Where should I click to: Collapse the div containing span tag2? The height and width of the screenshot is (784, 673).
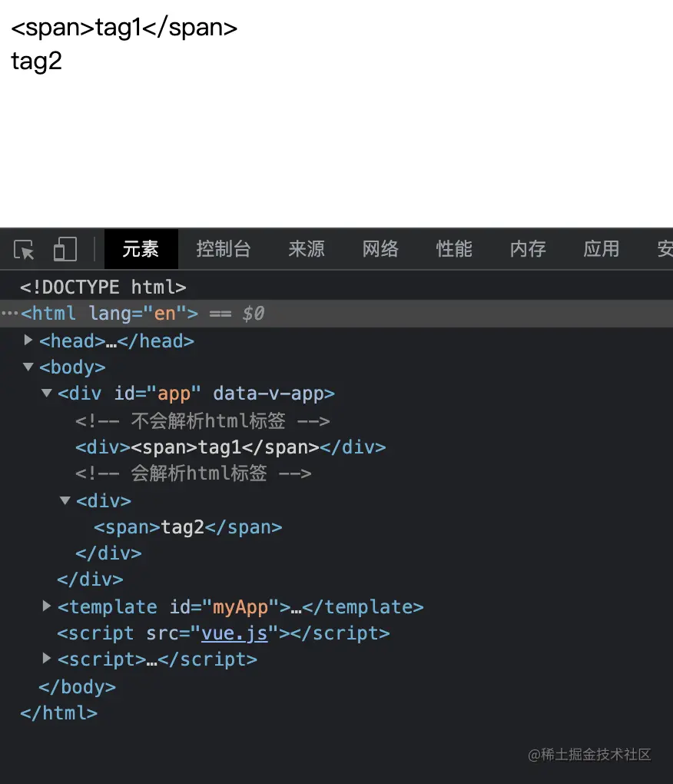click(x=65, y=500)
